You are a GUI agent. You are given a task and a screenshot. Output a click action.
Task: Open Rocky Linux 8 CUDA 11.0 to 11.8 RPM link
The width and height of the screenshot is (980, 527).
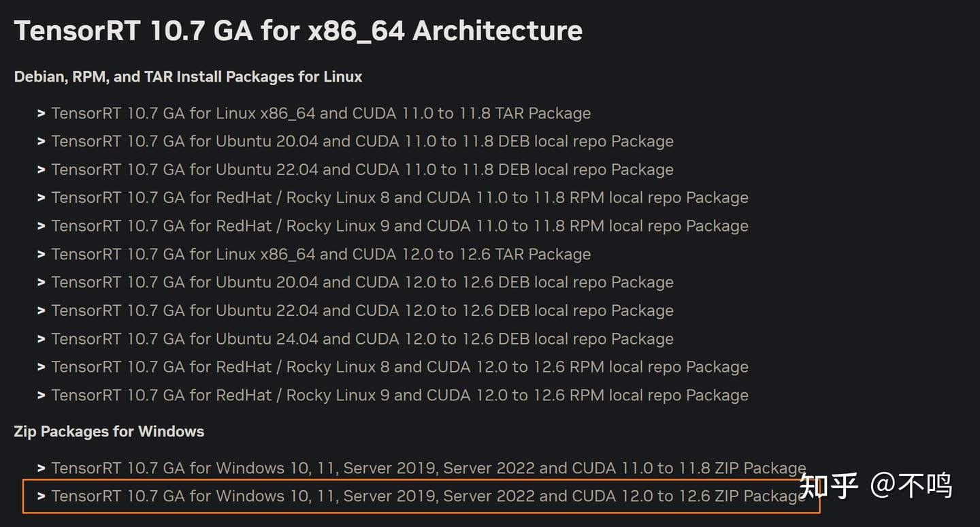tap(399, 197)
